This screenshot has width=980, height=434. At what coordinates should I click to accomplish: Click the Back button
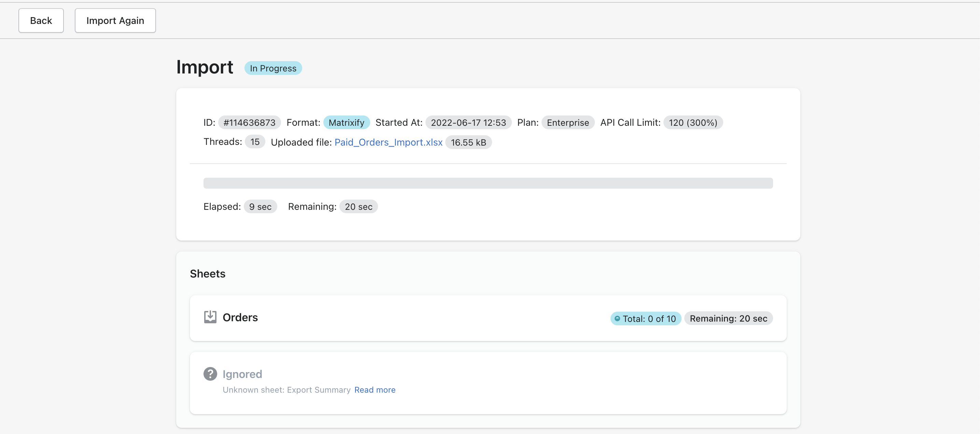[x=41, y=21]
